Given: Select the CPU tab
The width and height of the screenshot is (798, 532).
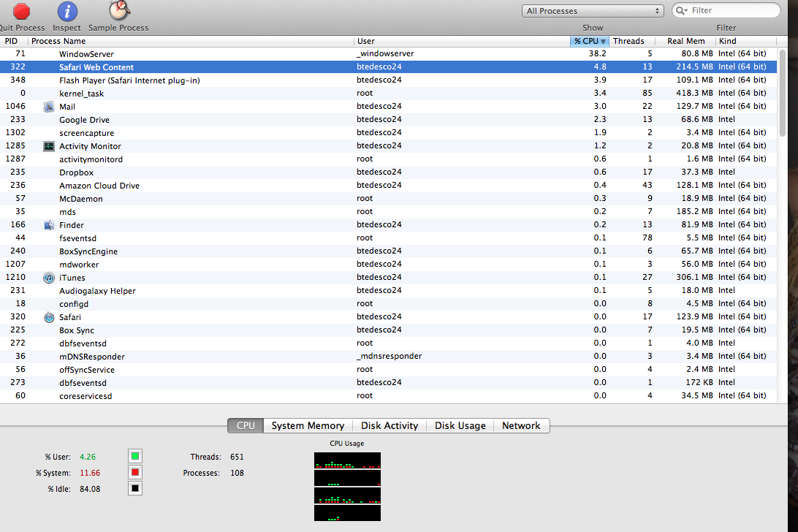Looking at the screenshot, I should 246,425.
